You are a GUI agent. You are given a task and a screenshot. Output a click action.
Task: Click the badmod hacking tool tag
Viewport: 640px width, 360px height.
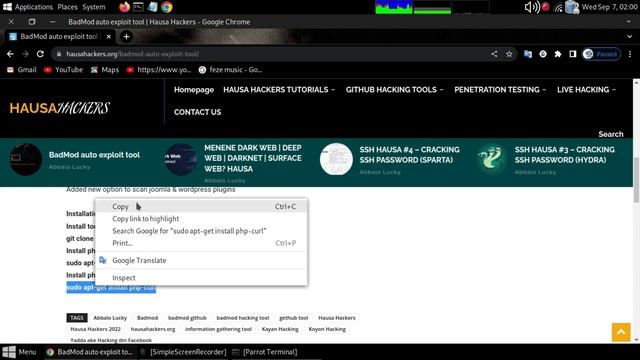(x=243, y=318)
